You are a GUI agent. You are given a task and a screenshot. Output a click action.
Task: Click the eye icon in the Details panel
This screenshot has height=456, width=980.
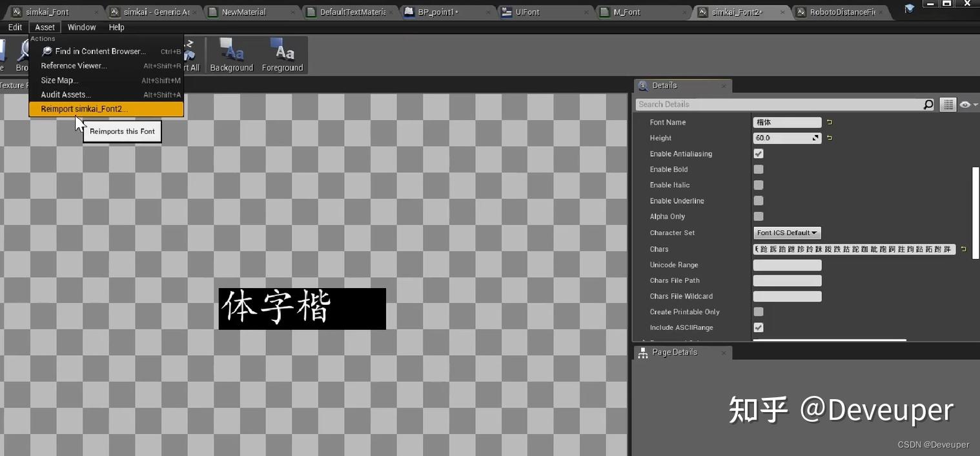[x=965, y=104]
